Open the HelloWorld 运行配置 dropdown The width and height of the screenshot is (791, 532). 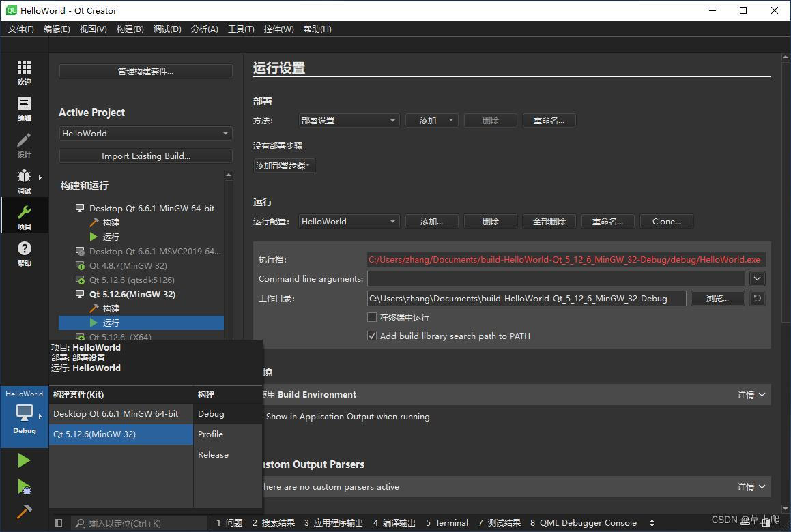coord(348,221)
